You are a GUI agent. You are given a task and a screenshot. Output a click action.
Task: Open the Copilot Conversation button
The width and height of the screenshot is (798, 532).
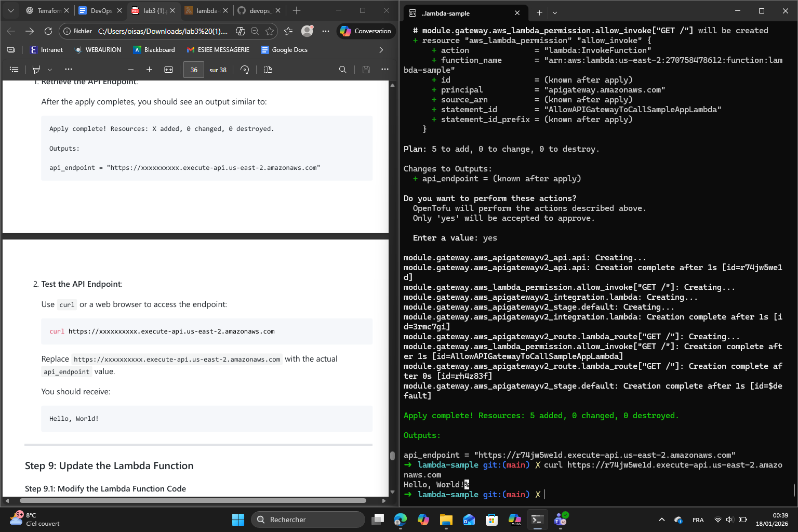[x=365, y=31]
